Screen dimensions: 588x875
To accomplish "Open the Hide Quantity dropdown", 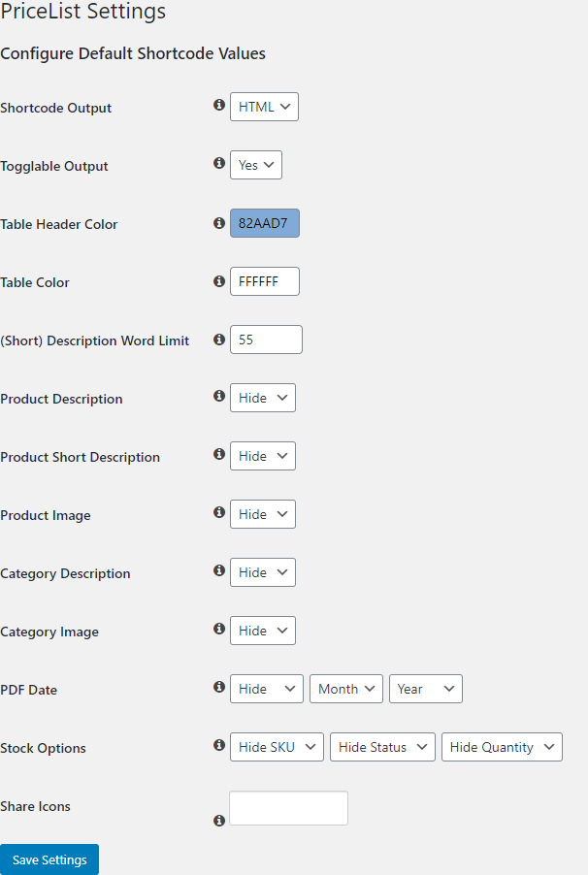I will [502, 747].
